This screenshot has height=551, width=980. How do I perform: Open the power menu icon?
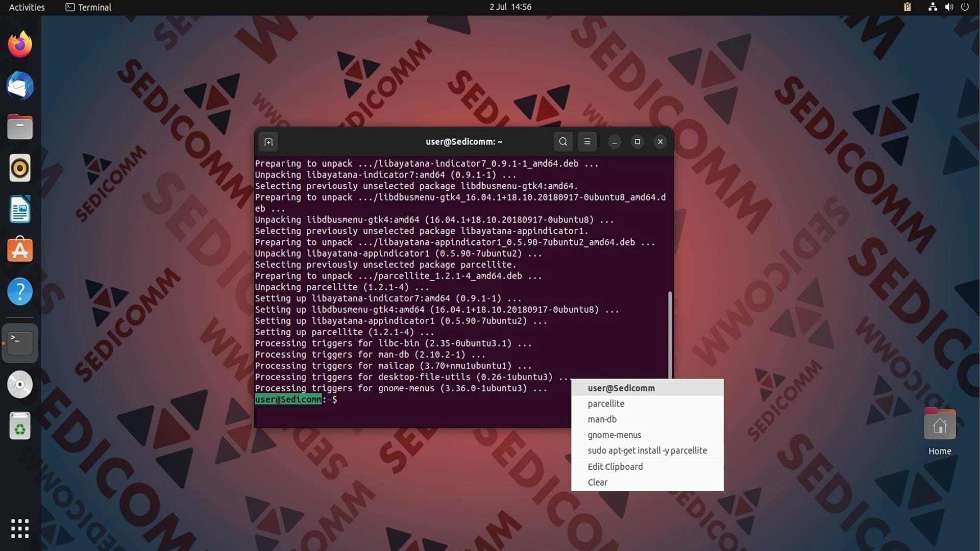coord(965,7)
